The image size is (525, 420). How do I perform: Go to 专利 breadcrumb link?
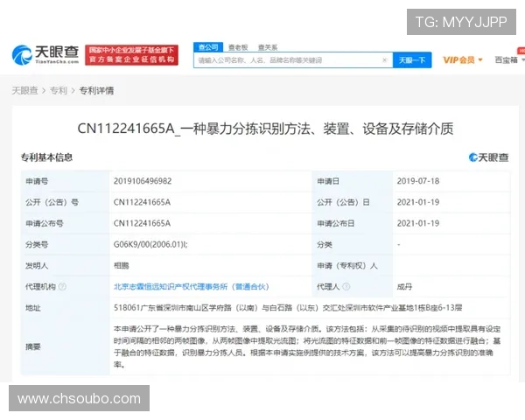pyautogui.click(x=59, y=90)
